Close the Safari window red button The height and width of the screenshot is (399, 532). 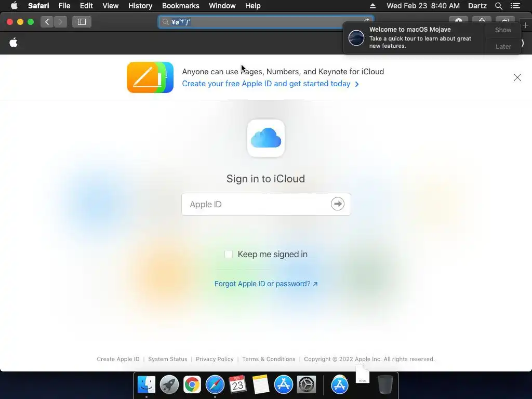click(10, 22)
